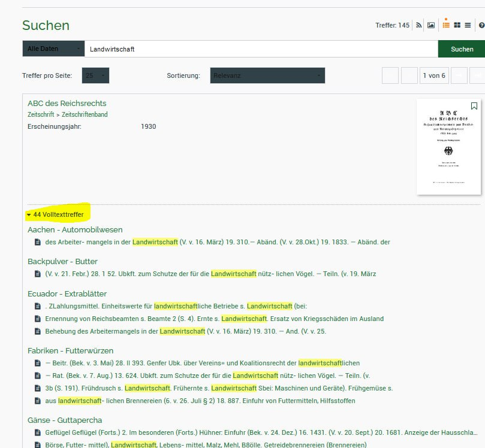
Task: Switch to grid tile view
Action: pyautogui.click(x=457, y=25)
